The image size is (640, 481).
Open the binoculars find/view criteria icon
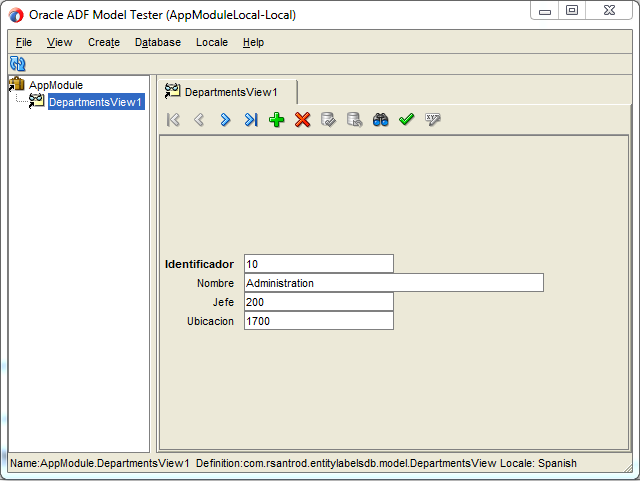coord(380,120)
